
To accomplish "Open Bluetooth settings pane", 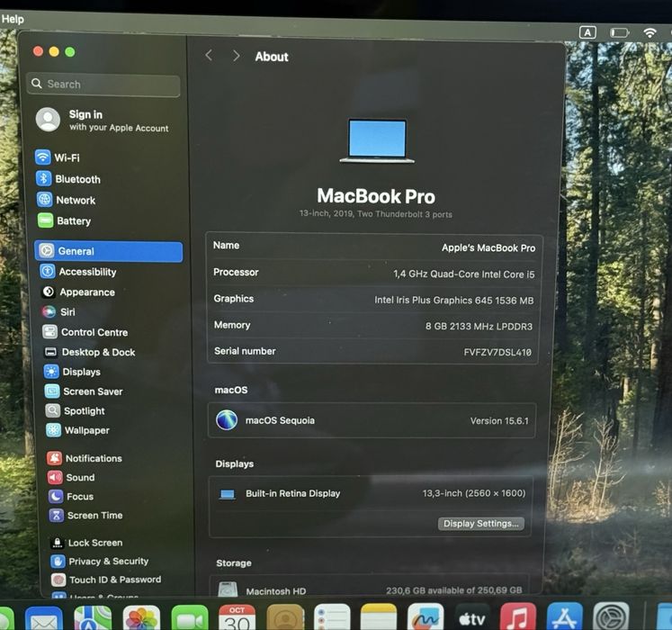I will [x=68, y=179].
